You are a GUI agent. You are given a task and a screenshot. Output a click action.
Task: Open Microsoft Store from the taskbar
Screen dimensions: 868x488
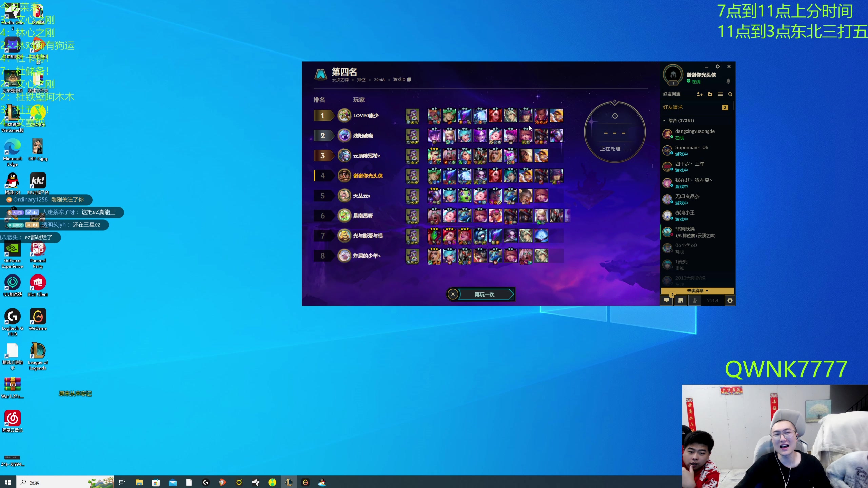pyautogui.click(x=156, y=482)
